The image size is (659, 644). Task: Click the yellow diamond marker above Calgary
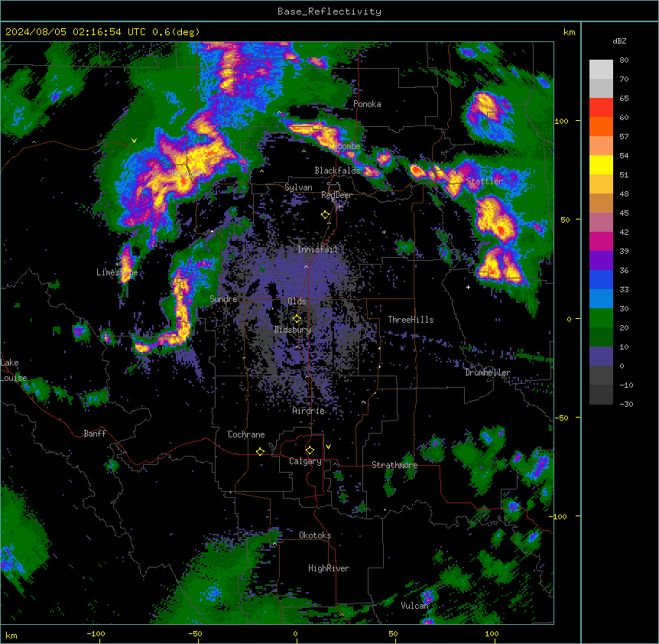tap(310, 450)
